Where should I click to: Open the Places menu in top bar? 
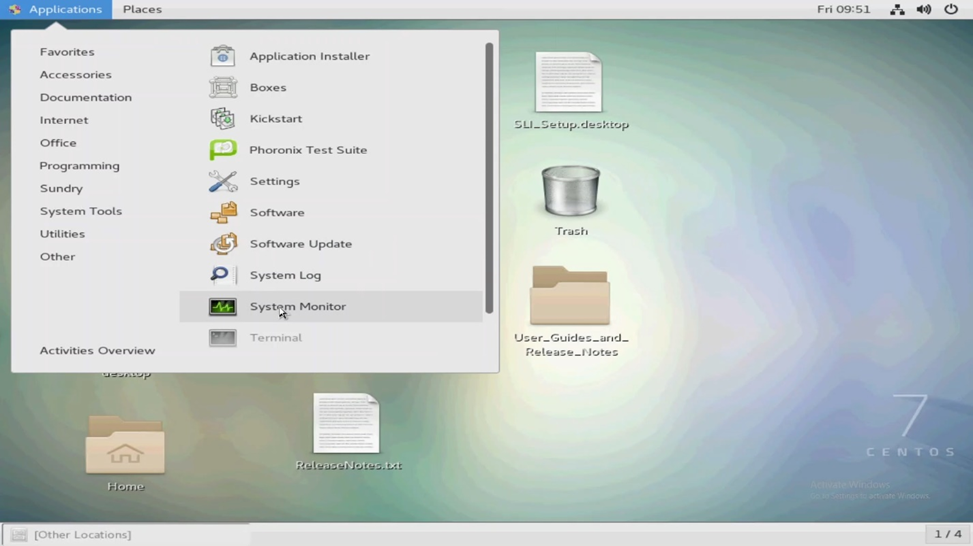coord(142,9)
